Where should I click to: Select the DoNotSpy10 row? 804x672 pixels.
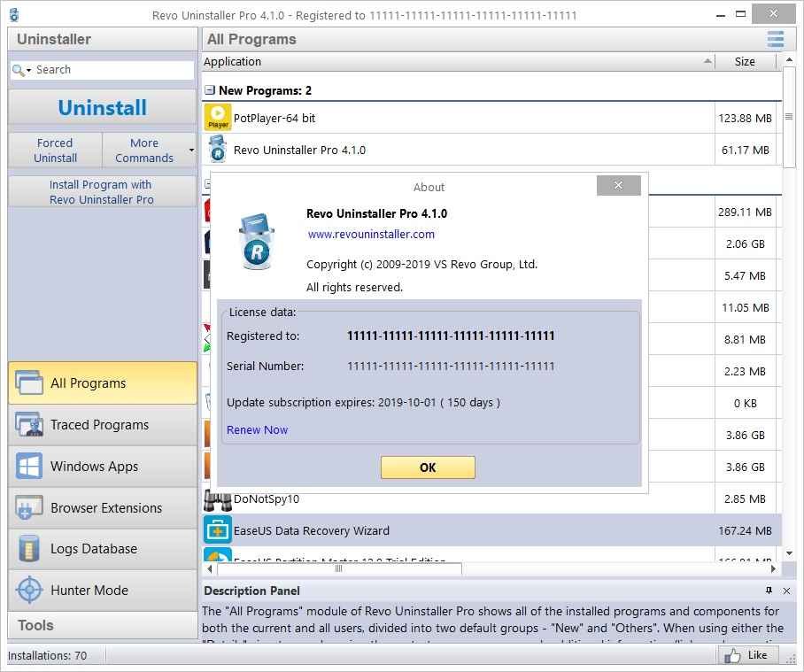tap(491, 499)
